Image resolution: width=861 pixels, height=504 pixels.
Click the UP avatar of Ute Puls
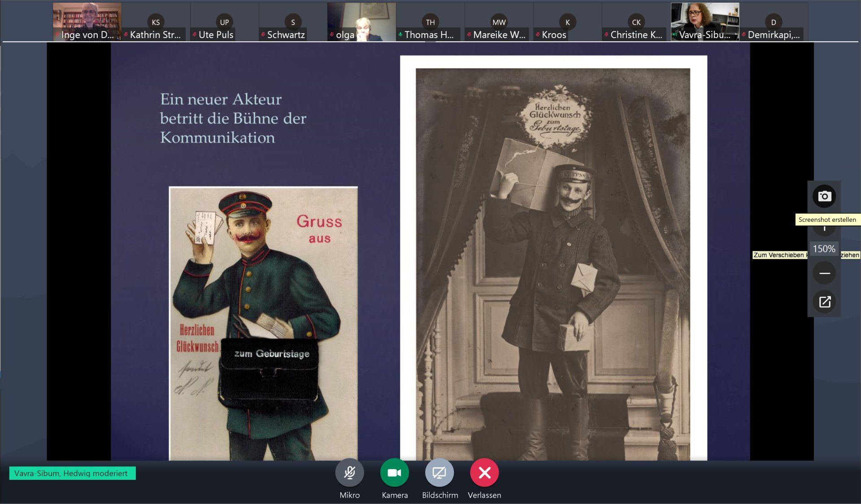click(224, 22)
